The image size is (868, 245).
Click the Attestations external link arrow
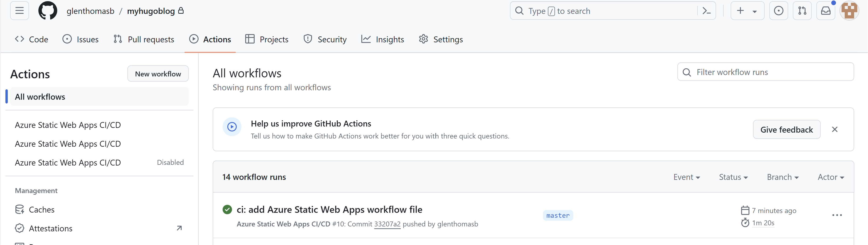click(x=179, y=228)
